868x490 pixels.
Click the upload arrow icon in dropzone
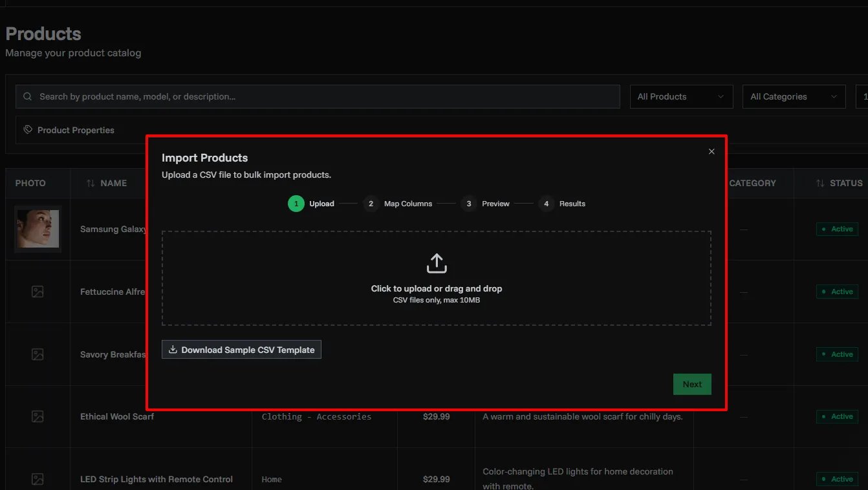437,264
